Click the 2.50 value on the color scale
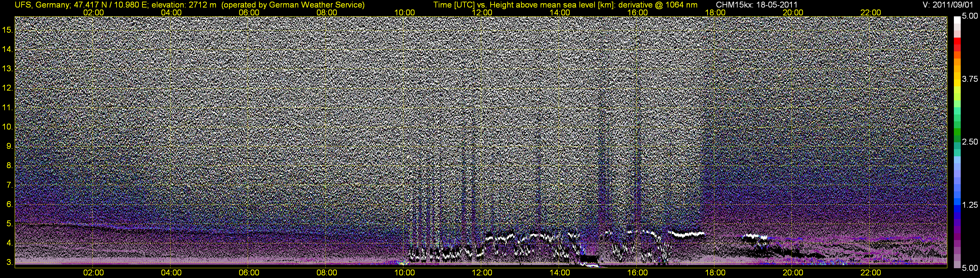Screen dimensions: 980x278 [970, 142]
